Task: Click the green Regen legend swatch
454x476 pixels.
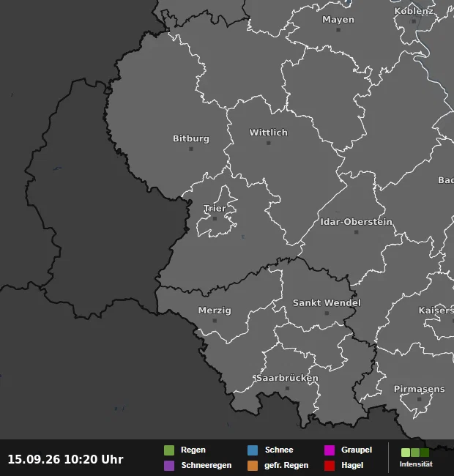Action: point(169,450)
